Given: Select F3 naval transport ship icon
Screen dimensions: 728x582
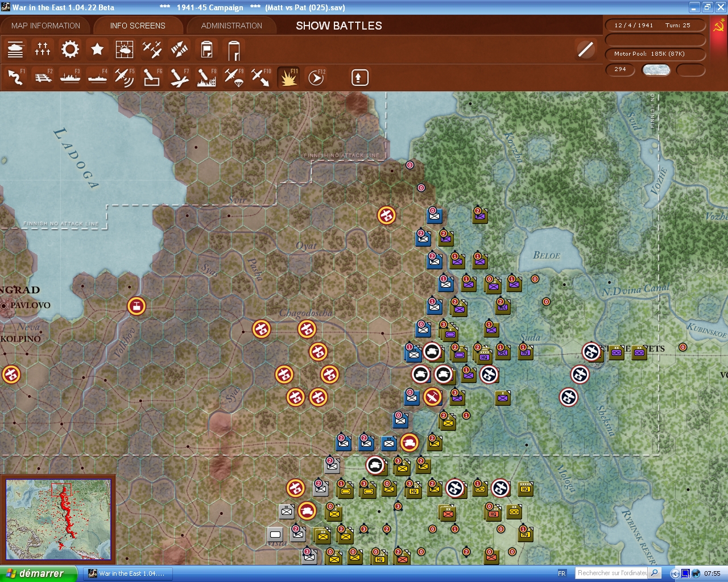Looking at the screenshot, I should 70,77.
